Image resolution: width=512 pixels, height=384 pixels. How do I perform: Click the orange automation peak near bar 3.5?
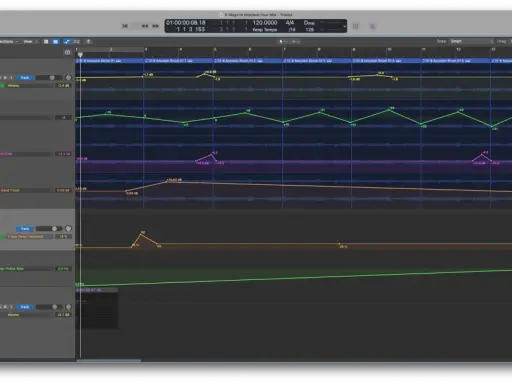[167, 182]
